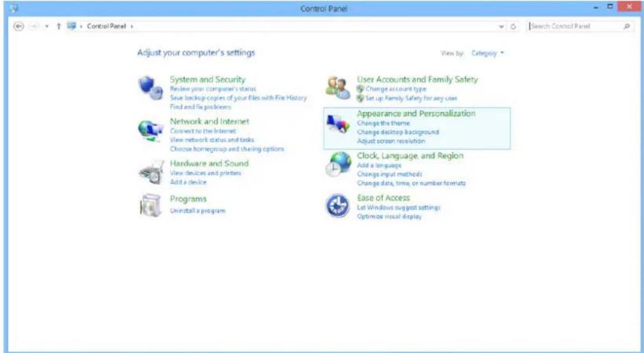
Task: Open Appearance and Personalization heading link
Action: point(416,113)
